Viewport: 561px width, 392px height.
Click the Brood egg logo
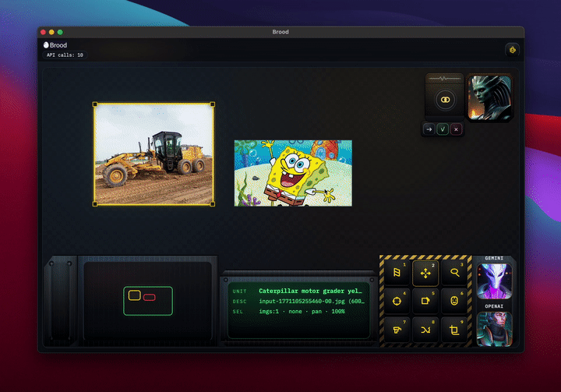coord(46,44)
